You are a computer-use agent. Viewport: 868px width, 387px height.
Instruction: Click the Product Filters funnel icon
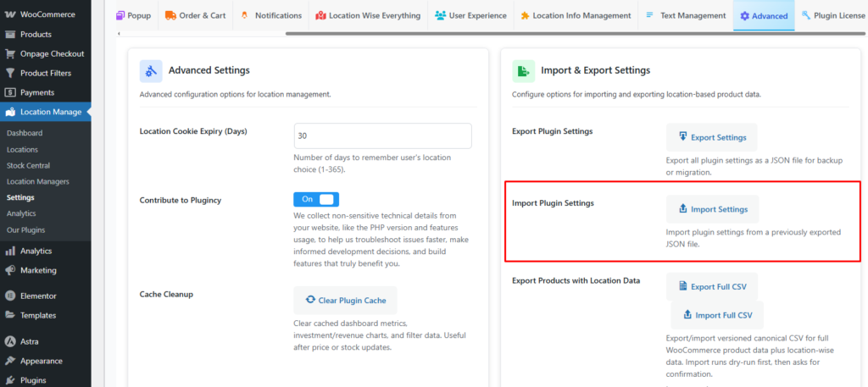point(10,73)
